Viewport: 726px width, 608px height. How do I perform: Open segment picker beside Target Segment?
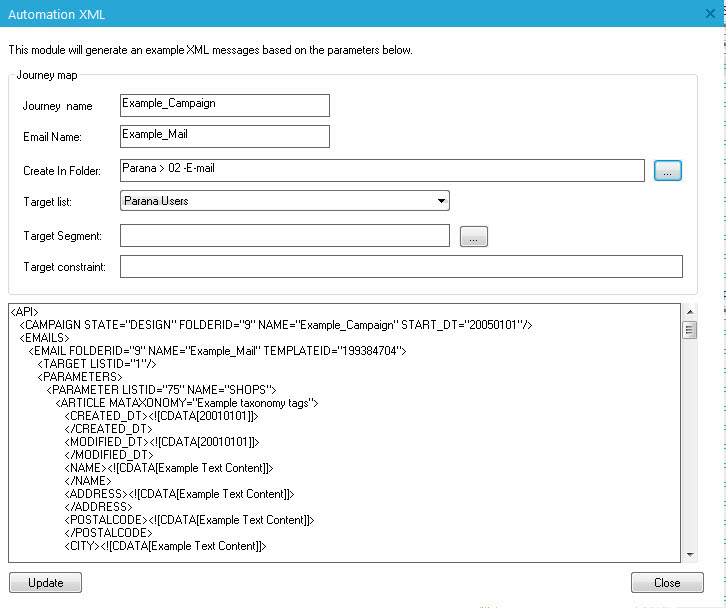coord(473,237)
